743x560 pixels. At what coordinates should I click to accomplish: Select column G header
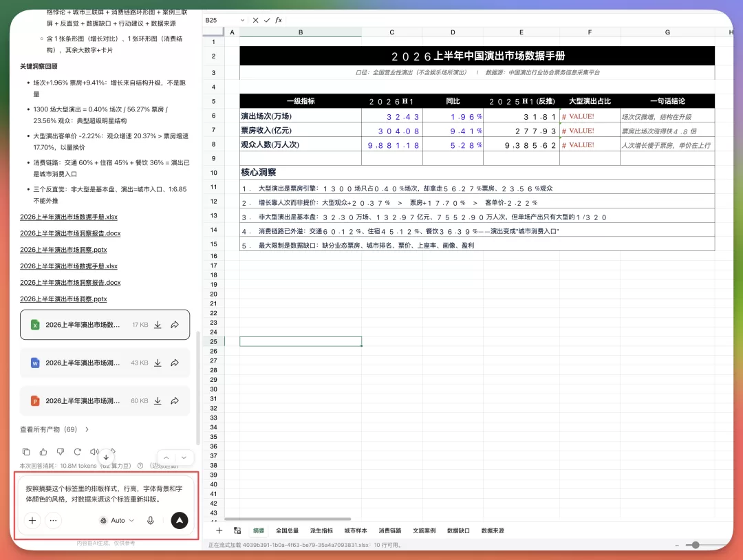pyautogui.click(x=667, y=32)
